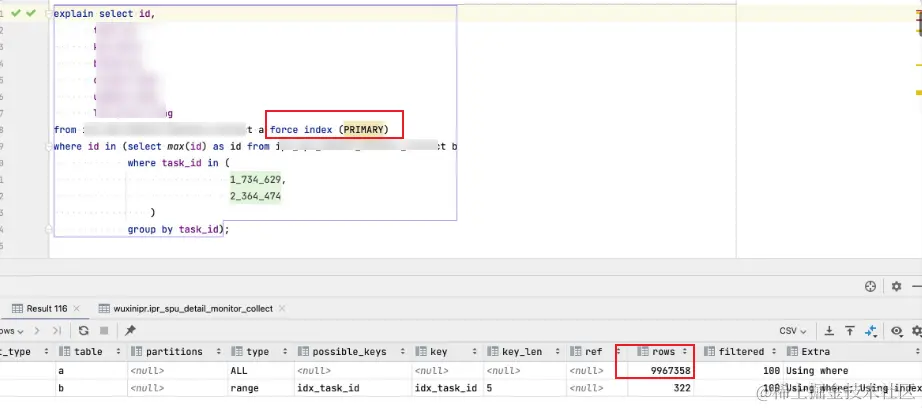This screenshot has height=408, width=922.
Task: Go to the next page of results
Action: pyautogui.click(x=36, y=331)
